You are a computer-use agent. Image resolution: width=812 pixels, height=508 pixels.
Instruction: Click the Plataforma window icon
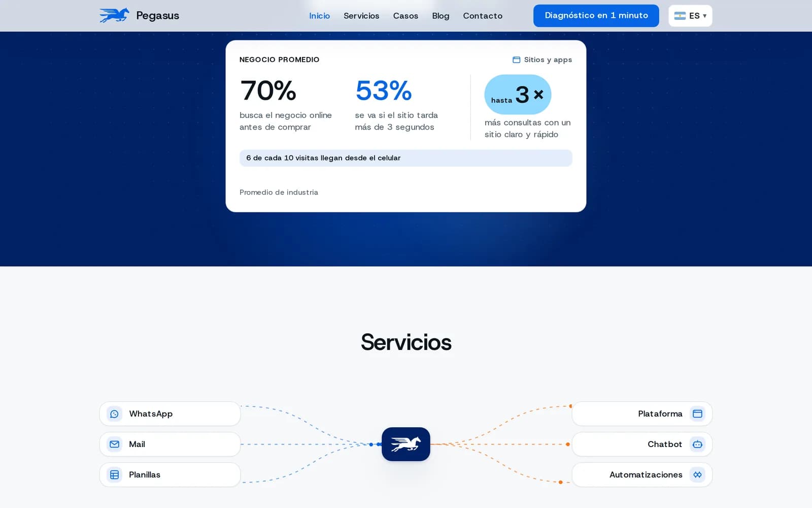(697, 414)
